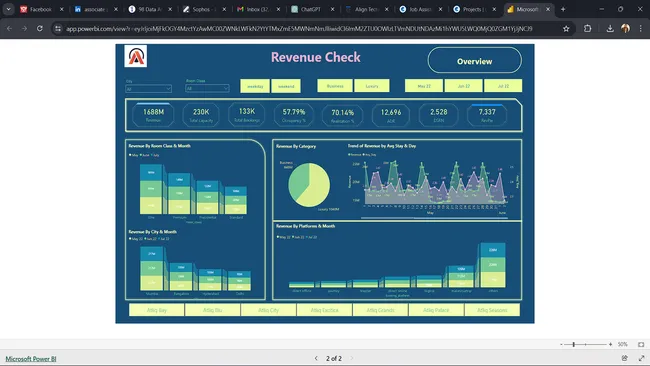This screenshot has height=366, width=650.
Task: Select the Atliq Grands property button
Action: click(381, 310)
